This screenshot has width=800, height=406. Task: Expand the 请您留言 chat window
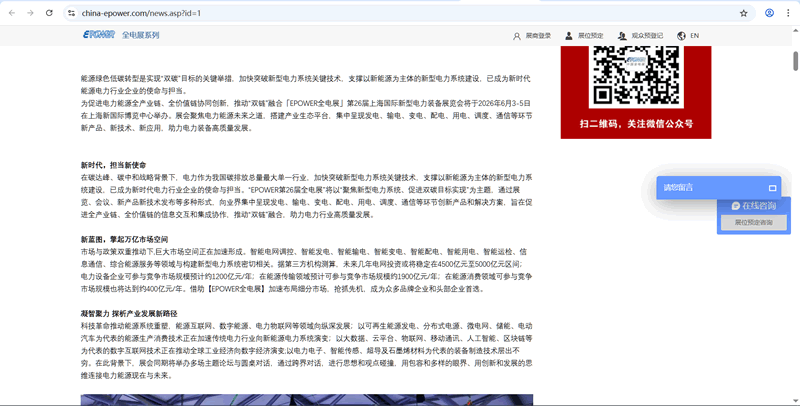772,188
